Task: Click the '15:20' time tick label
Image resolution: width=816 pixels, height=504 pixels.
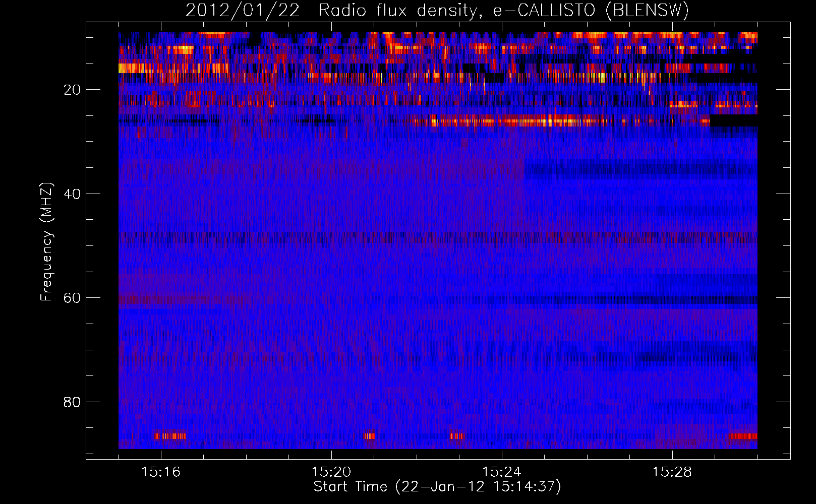Action: tap(331, 472)
